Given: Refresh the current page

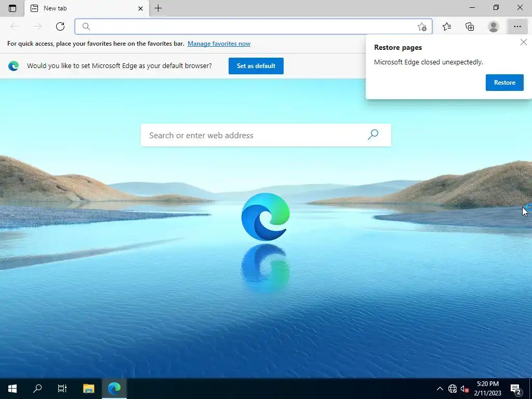Looking at the screenshot, I should click(x=60, y=26).
